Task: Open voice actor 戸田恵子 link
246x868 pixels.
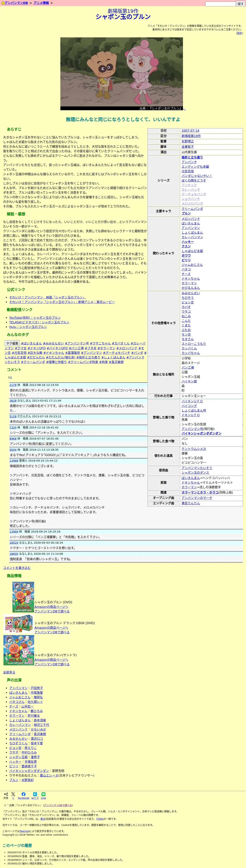Action: pos(37,688)
